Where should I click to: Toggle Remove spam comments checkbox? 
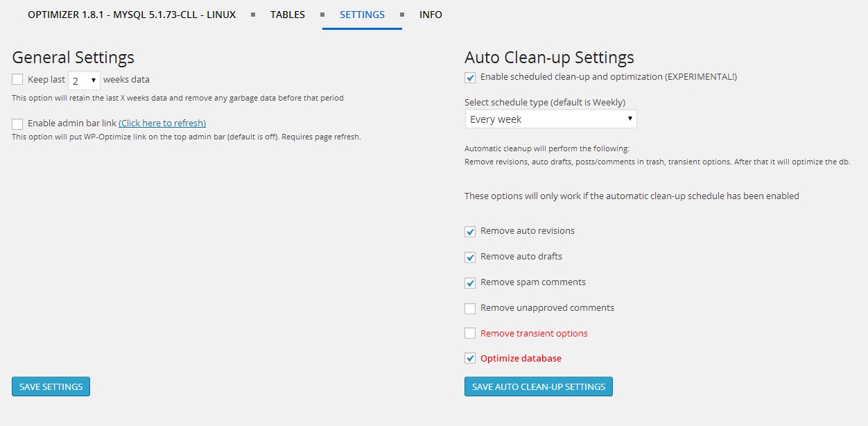coord(470,283)
